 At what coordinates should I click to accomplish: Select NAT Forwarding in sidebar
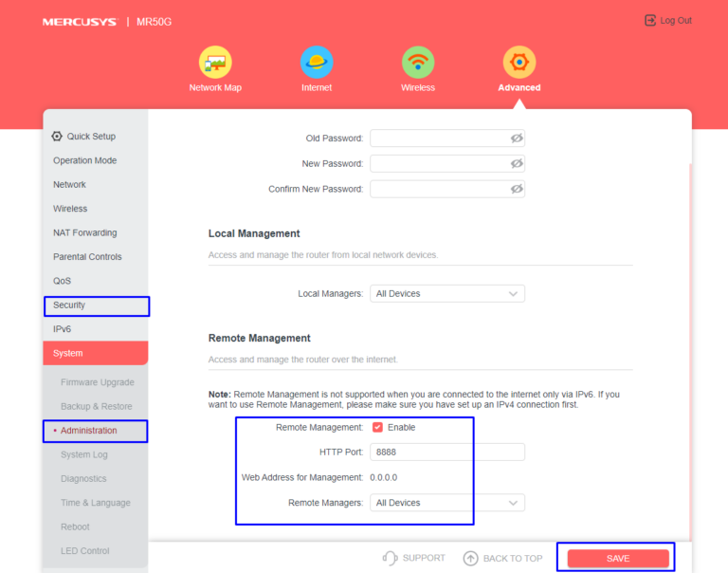click(x=85, y=233)
